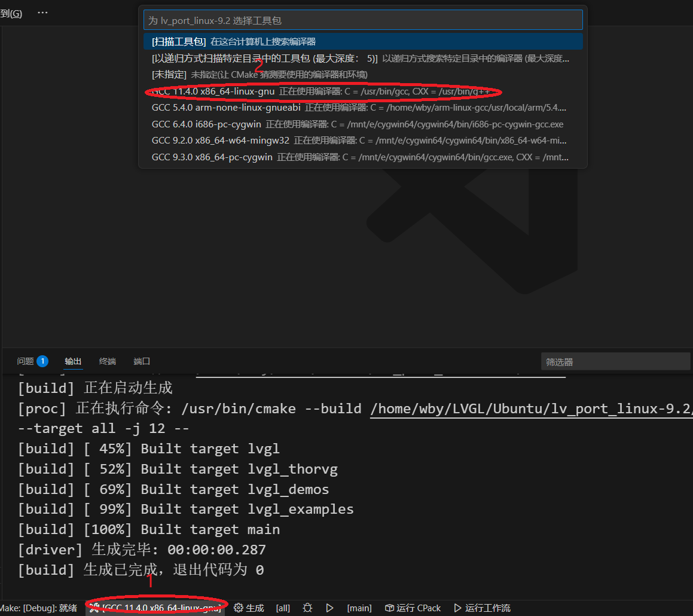The height and width of the screenshot is (616, 693).
Task: Select the scan for kits option
Action: pyautogui.click(x=363, y=42)
